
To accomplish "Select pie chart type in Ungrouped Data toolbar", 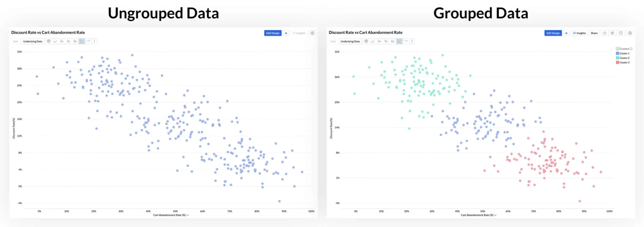I will pos(48,41).
